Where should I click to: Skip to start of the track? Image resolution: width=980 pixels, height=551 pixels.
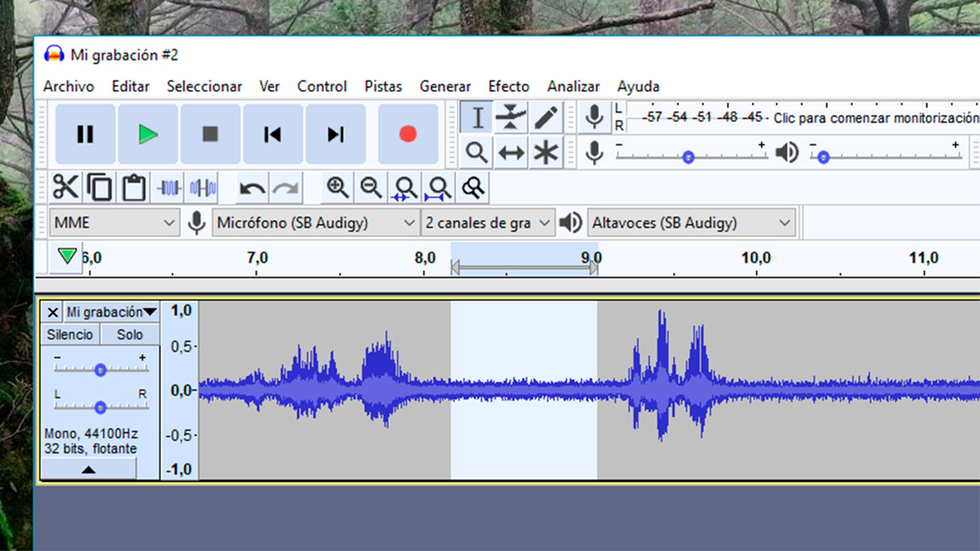click(273, 134)
